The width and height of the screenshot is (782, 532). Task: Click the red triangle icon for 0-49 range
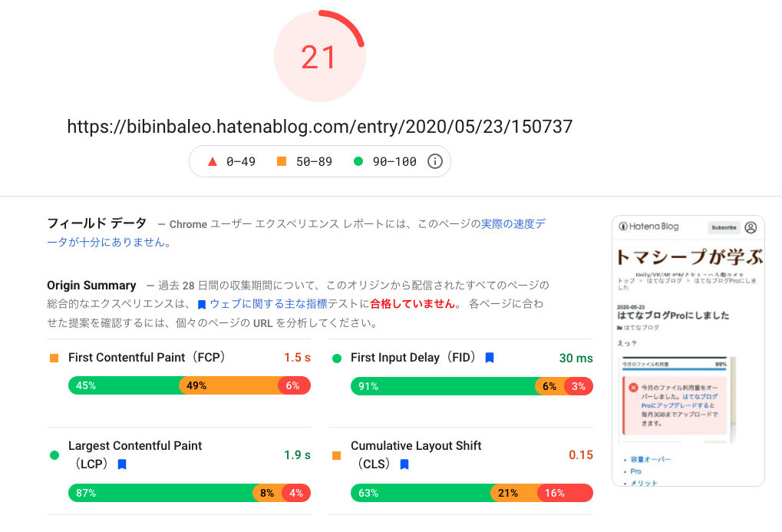(213, 161)
